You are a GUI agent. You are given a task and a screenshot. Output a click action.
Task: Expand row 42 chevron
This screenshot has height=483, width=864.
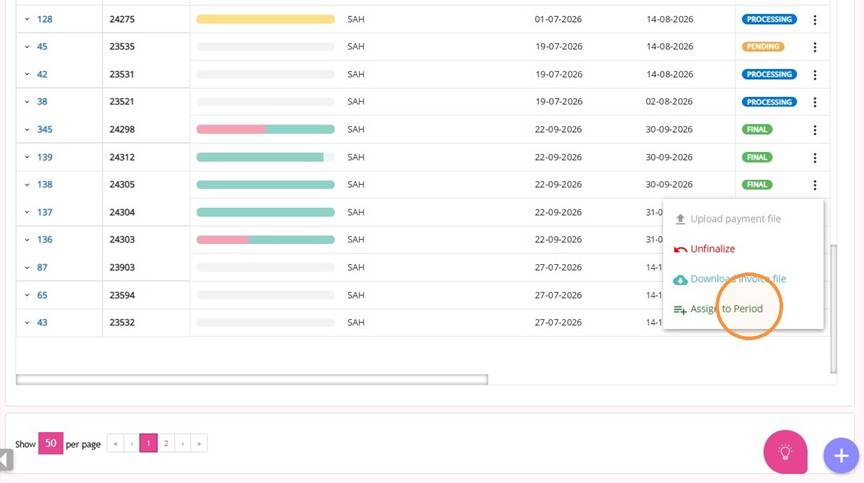tap(27, 74)
